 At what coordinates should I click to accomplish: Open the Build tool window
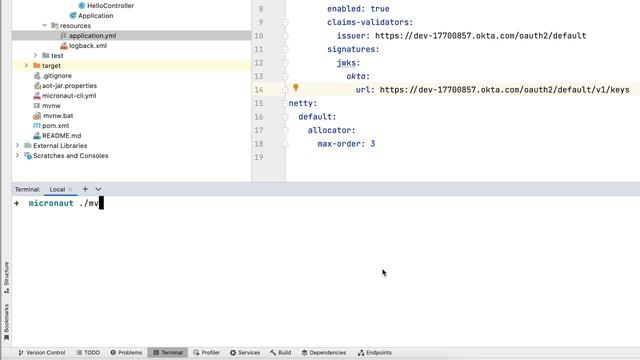click(x=280, y=352)
